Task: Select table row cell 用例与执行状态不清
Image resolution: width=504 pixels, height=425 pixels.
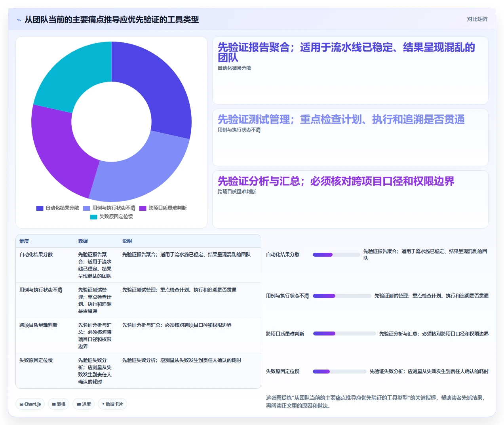Action: coord(41,290)
